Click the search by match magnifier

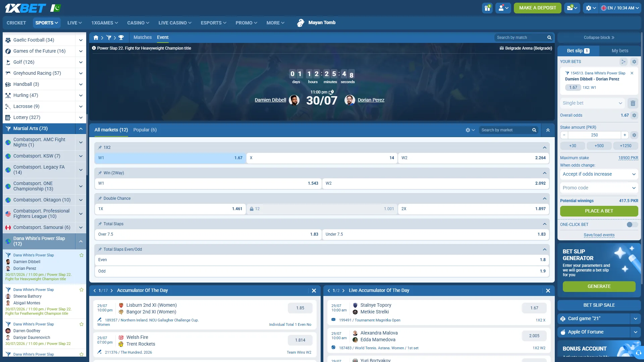pos(549,38)
